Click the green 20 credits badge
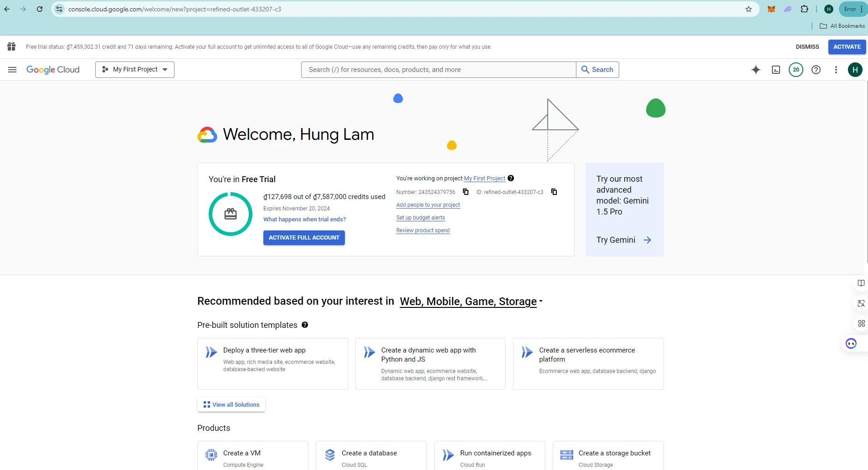The height and width of the screenshot is (470, 868). [x=796, y=69]
